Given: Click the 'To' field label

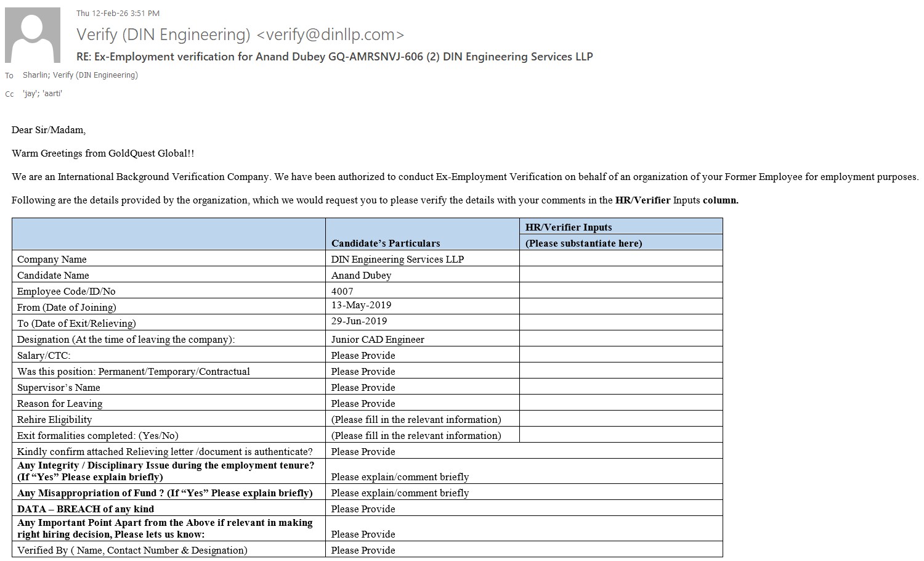Looking at the screenshot, I should [9, 76].
